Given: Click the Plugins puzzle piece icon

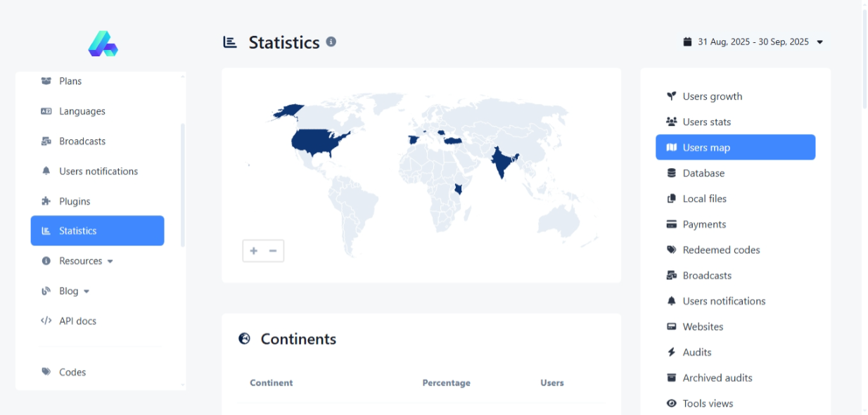Looking at the screenshot, I should coord(46,201).
